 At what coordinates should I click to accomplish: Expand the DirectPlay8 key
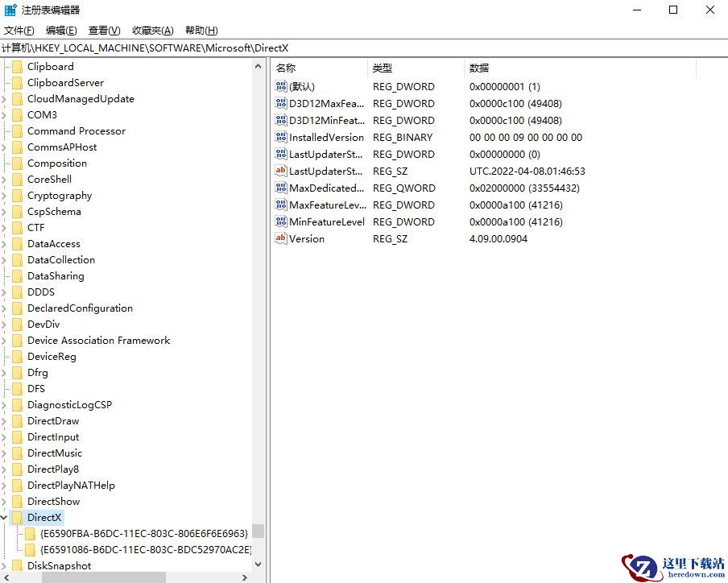(x=4, y=469)
